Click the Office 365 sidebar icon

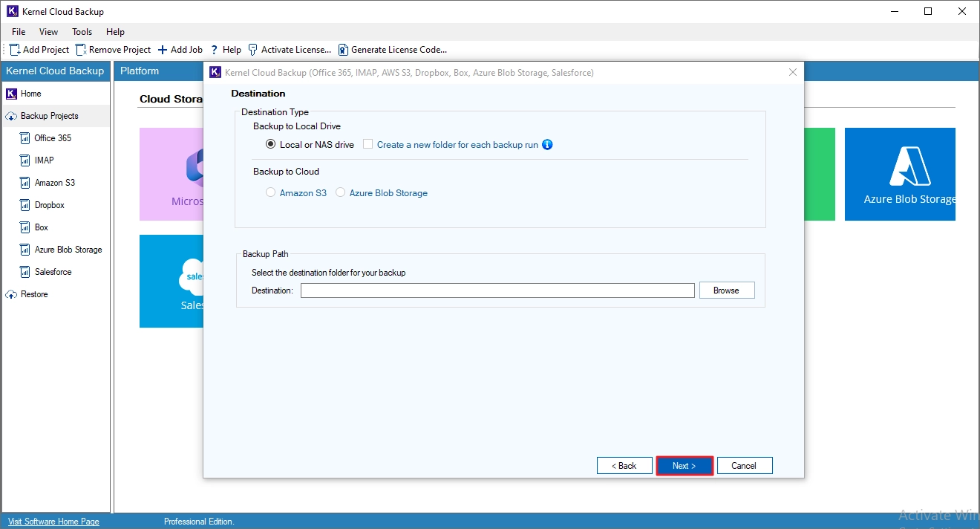(25, 138)
